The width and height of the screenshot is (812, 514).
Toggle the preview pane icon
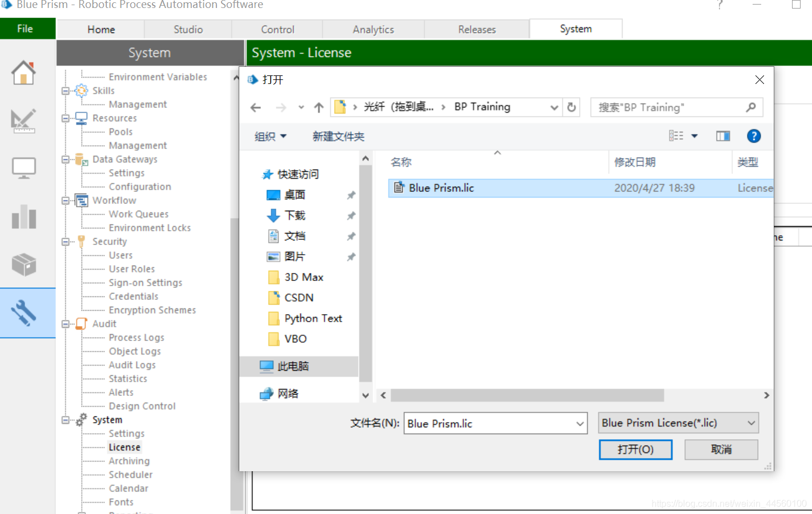[x=723, y=136]
